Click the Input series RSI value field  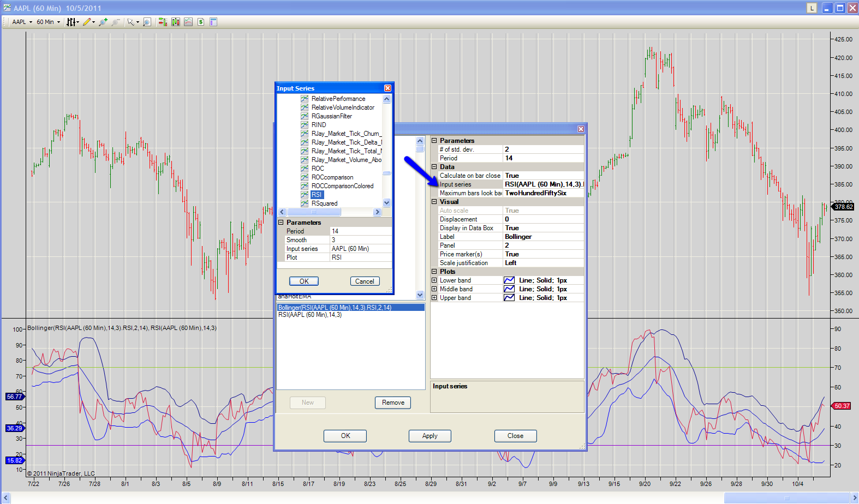[543, 184]
